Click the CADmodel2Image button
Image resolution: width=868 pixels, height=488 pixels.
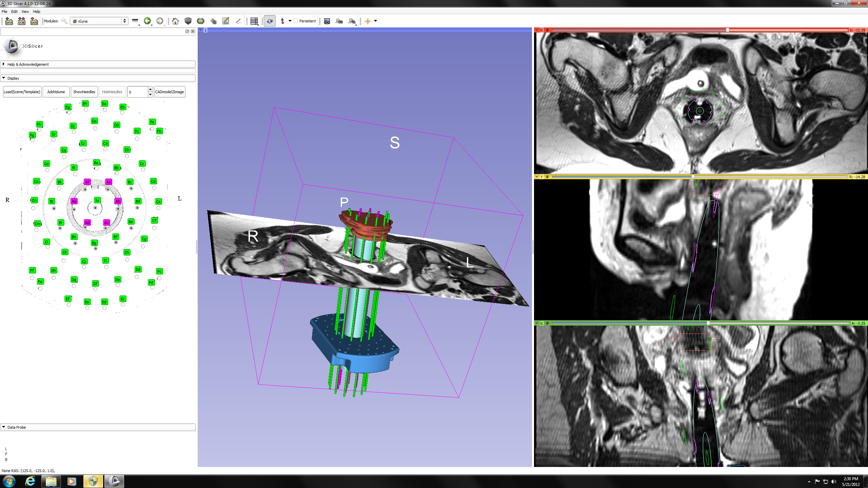170,92
